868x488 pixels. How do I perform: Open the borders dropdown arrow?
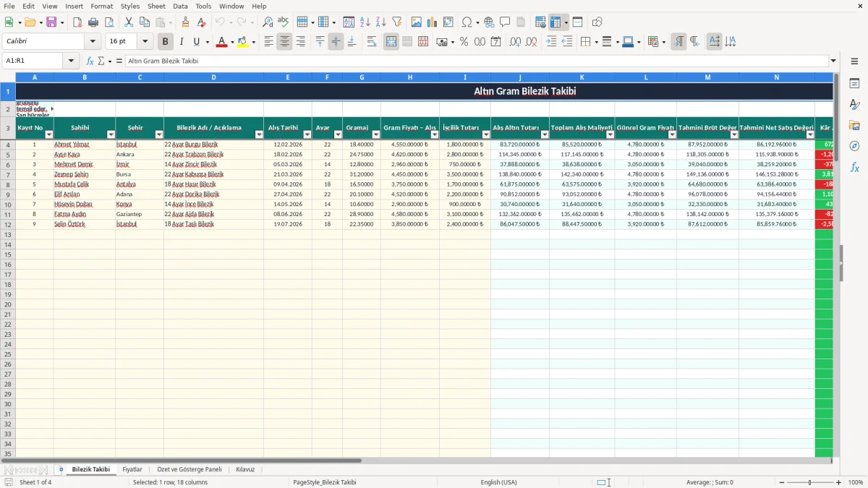596,42
